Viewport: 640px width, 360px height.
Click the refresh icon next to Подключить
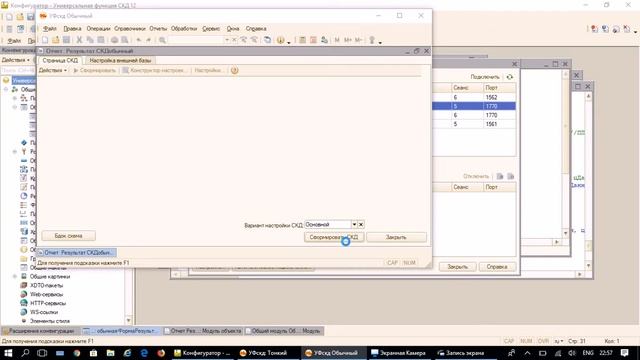pyautogui.click(x=509, y=77)
